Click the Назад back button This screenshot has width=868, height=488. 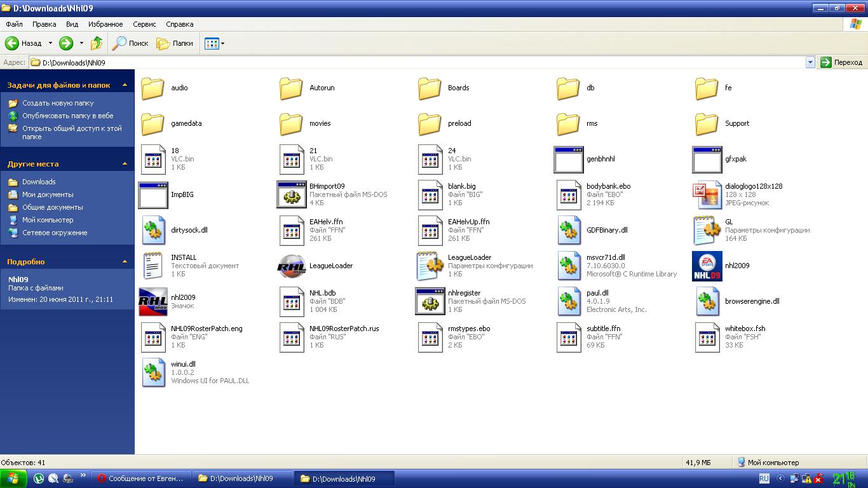(24, 43)
